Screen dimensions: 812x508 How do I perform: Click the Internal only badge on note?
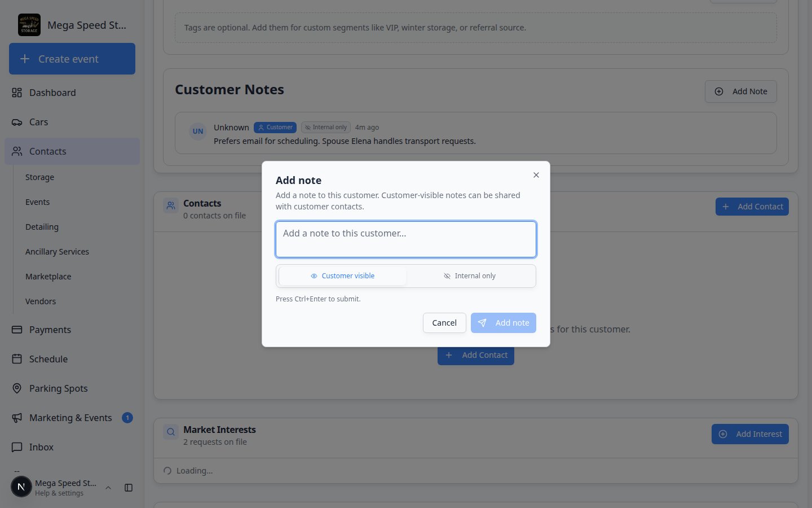(326, 128)
